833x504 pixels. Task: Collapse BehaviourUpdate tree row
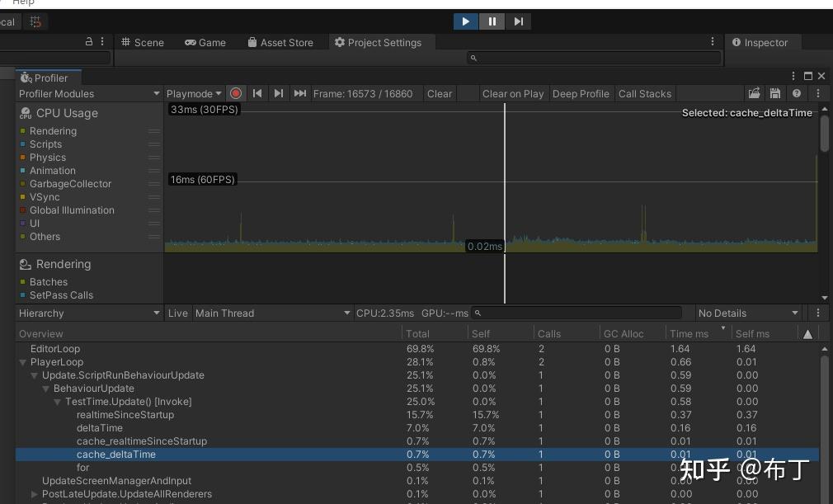pos(46,389)
